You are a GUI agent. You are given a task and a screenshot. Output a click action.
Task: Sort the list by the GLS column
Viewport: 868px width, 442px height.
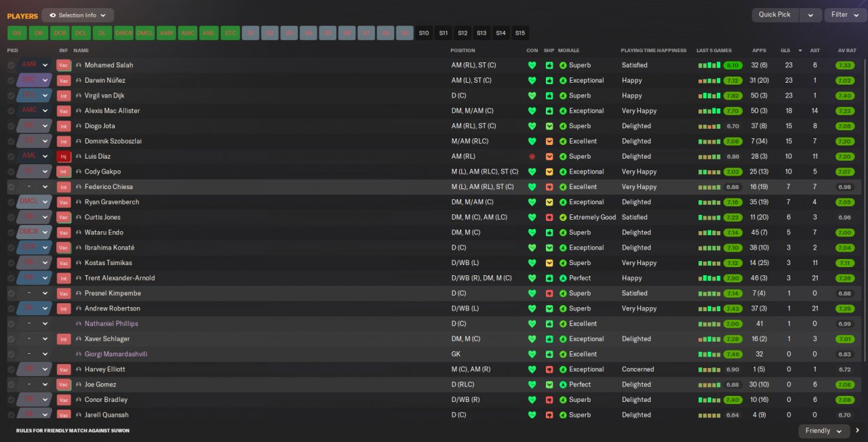click(785, 50)
